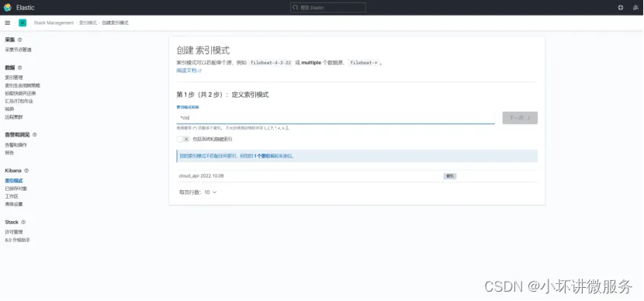Open 汇总/打包作业 in sidebar
Screen dimensions: 644x301
tap(19, 101)
